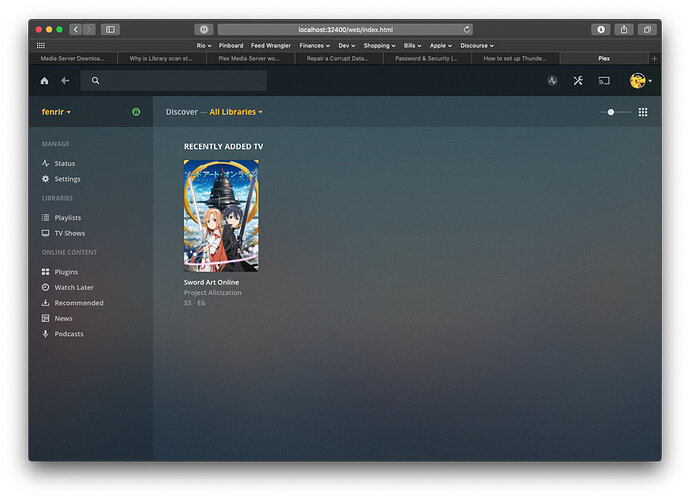
Task: Open the Feed Wrangler bookmark
Action: tap(271, 45)
